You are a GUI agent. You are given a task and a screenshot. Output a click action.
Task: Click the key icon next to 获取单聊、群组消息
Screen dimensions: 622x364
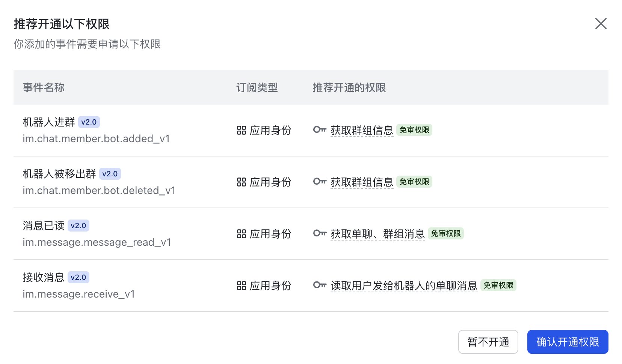320,233
